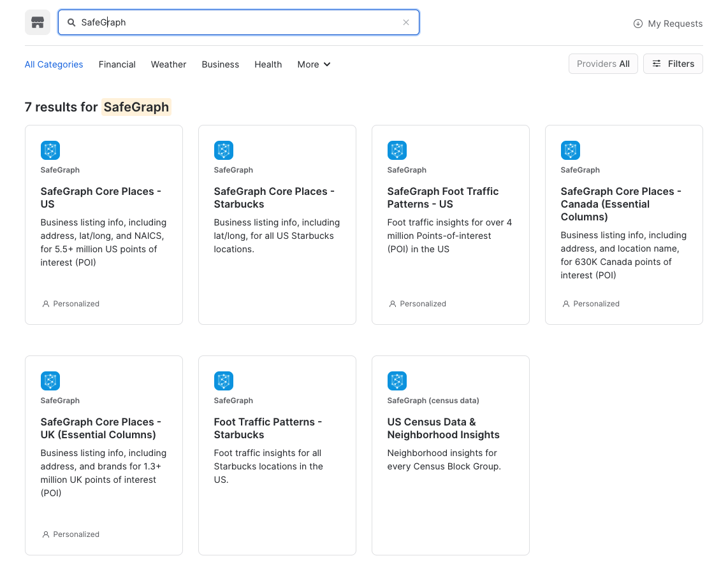The image size is (728, 572).
Task: Click into the SafeGraph search input field
Action: pos(242,22)
